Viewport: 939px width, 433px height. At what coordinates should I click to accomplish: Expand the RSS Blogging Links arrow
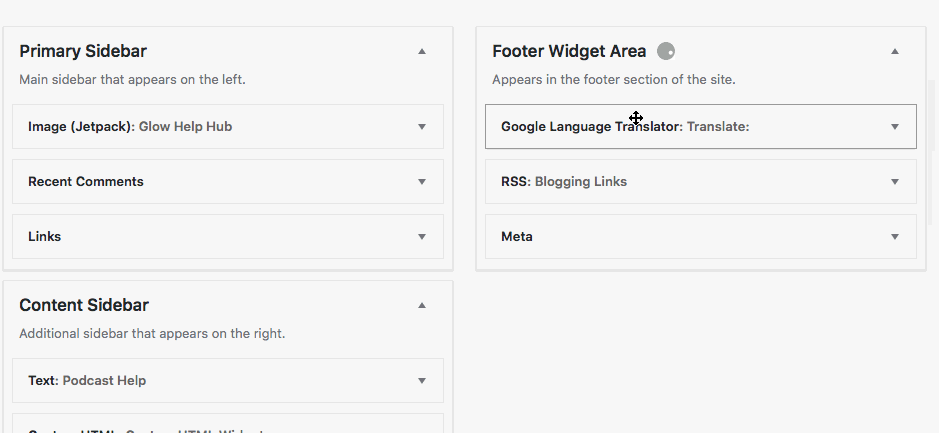click(895, 182)
